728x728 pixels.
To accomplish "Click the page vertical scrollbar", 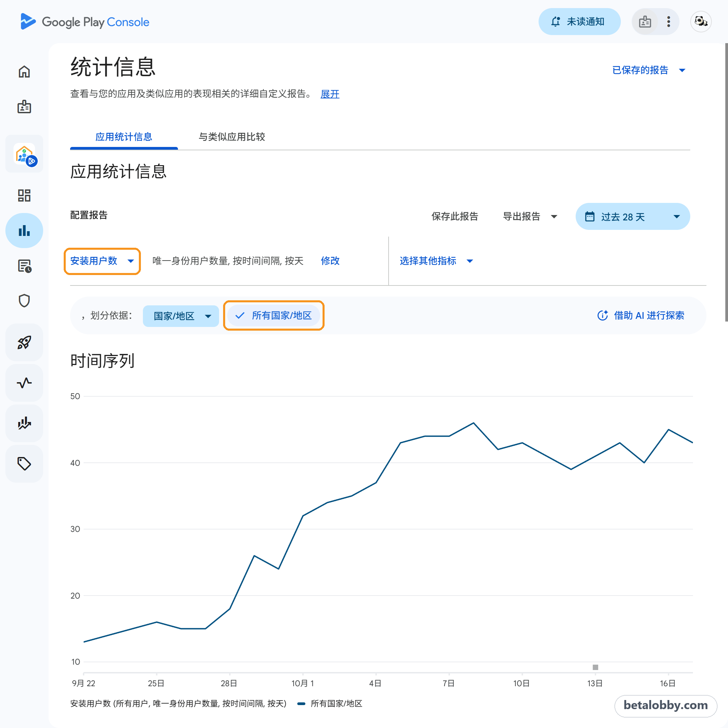I will (726, 182).
